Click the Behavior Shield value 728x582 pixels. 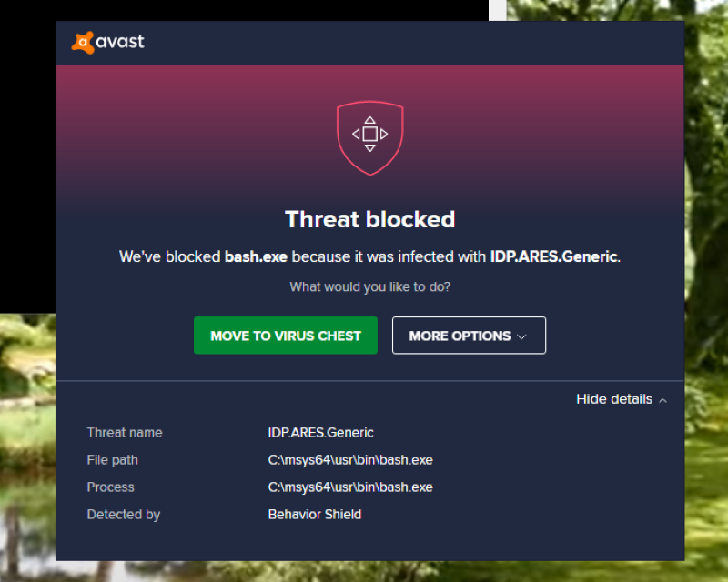315,515
